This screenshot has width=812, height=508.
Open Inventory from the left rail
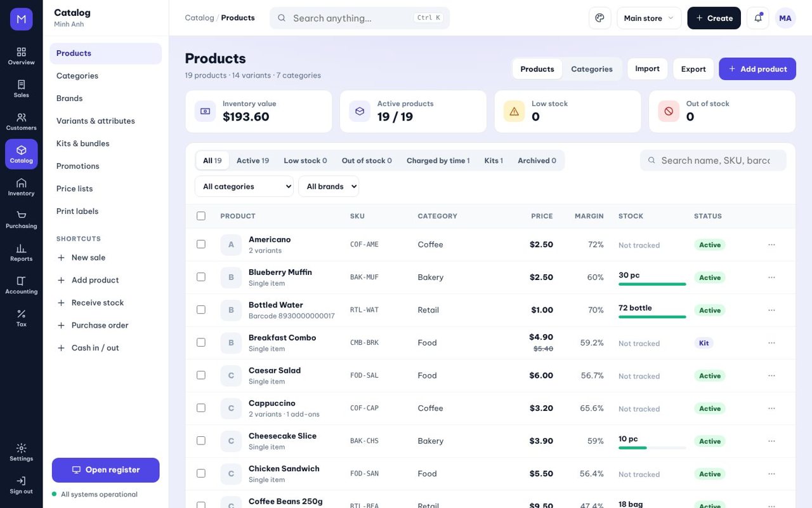point(22,187)
